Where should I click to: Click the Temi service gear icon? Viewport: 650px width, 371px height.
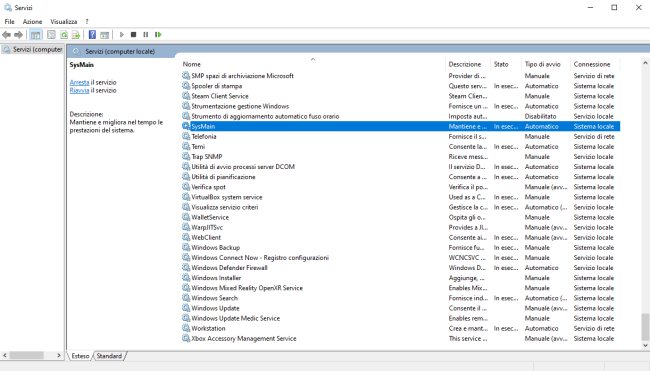click(186, 146)
